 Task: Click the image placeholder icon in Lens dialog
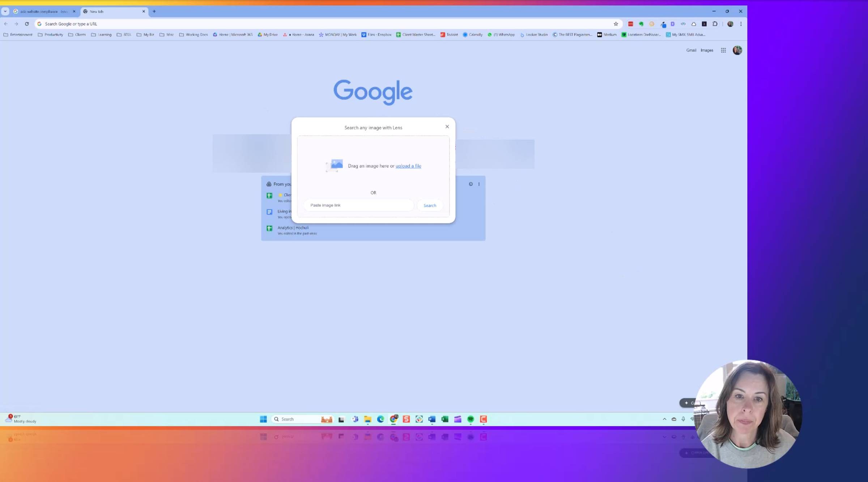[335, 165]
